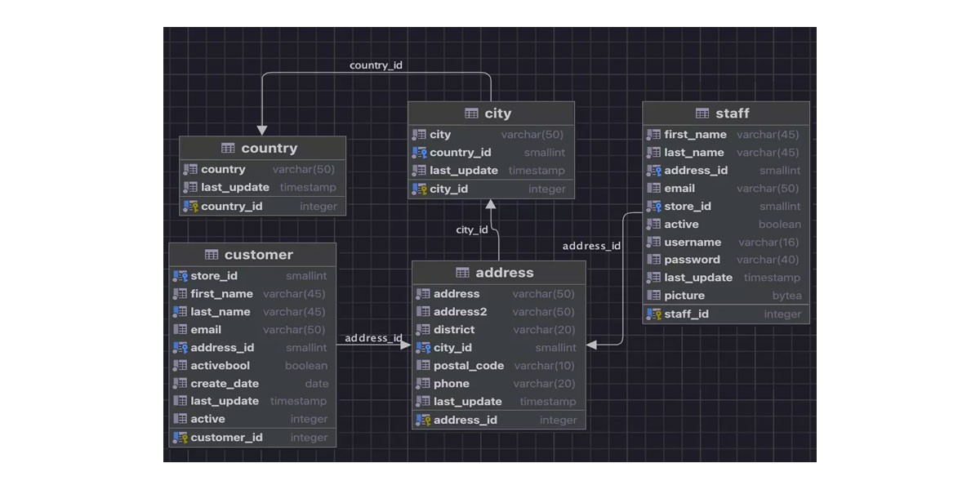This screenshot has height=490, width=980.
Task: Click the integer type of staff_id
Action: pos(783,314)
